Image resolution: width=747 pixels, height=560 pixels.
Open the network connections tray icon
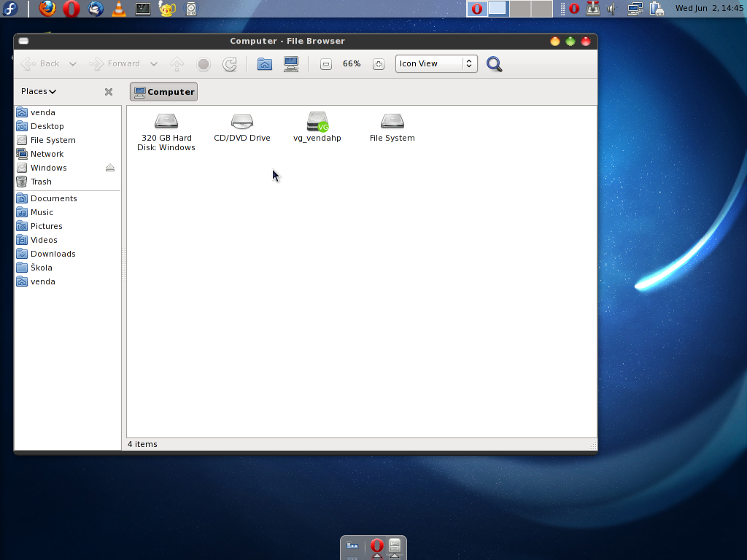coord(635,9)
